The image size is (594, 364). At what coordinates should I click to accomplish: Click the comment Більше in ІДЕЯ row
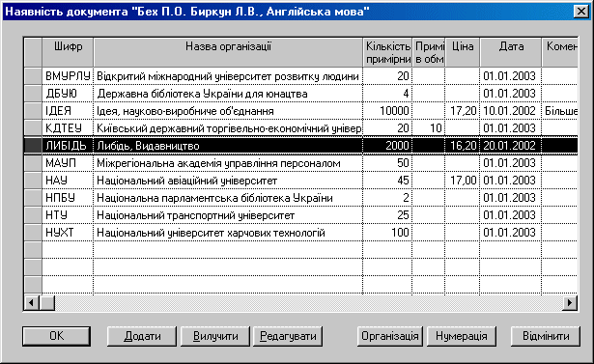(x=560, y=111)
